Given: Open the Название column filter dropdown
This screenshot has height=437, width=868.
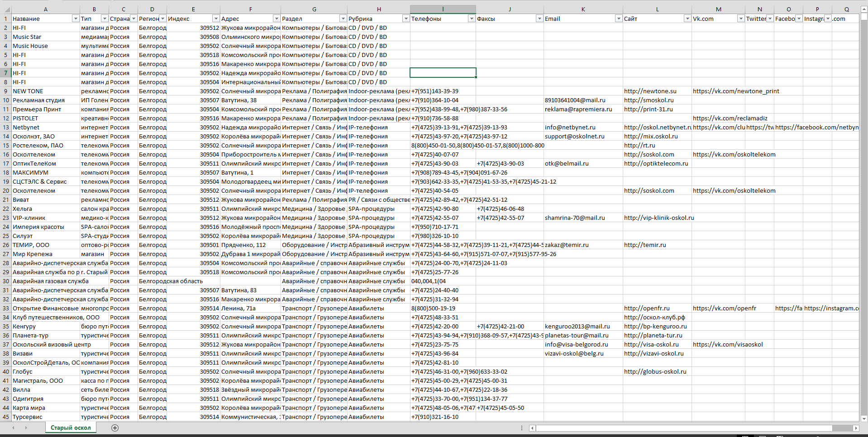Looking at the screenshot, I should pyautogui.click(x=76, y=19).
